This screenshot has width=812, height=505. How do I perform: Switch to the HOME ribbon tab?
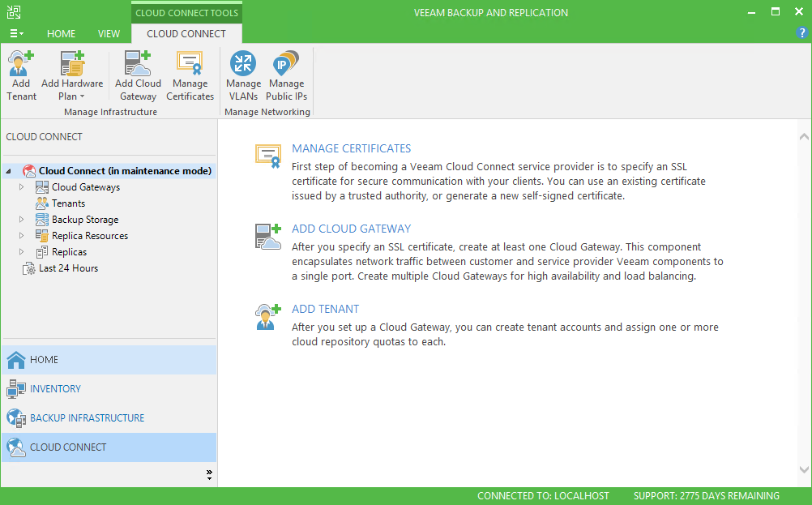61,34
